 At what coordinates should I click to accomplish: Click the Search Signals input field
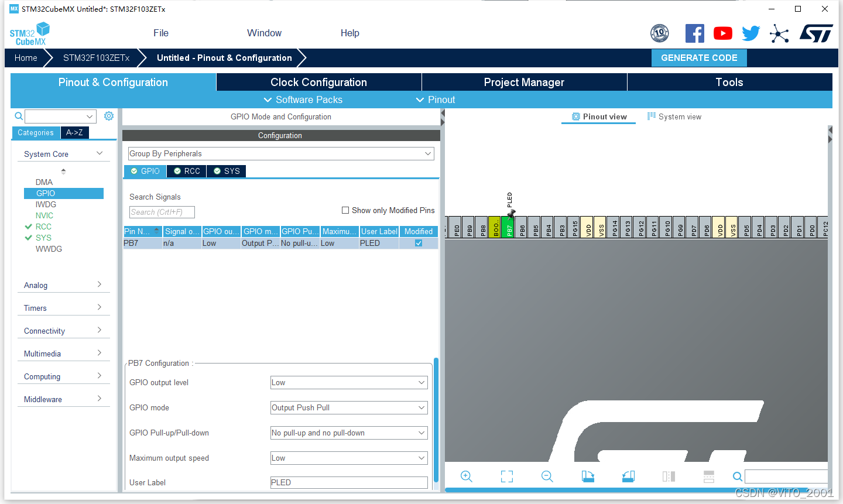[x=162, y=212]
